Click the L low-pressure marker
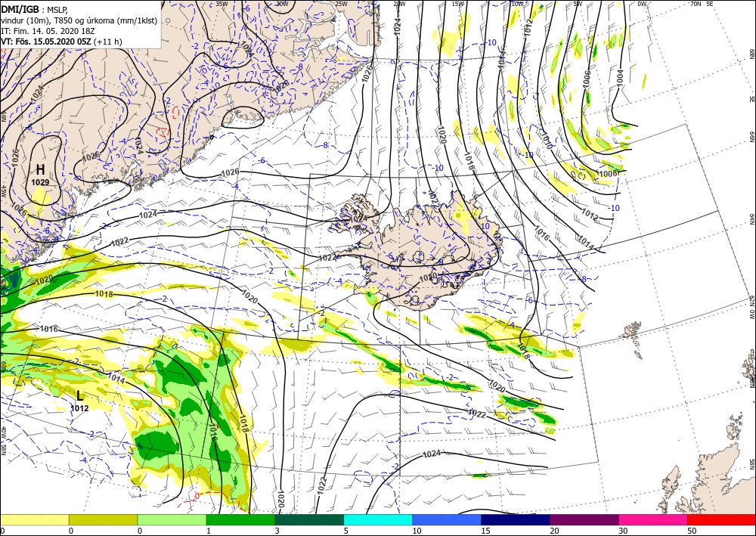Screen dimensions: 756x536 80,396
